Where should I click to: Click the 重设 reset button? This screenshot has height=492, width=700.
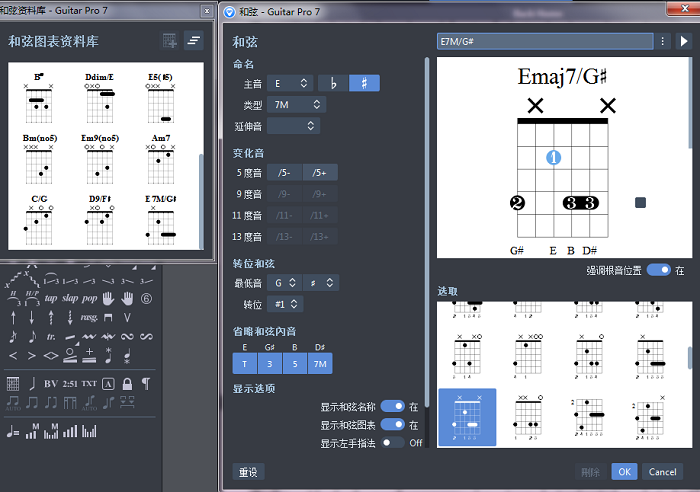click(248, 472)
